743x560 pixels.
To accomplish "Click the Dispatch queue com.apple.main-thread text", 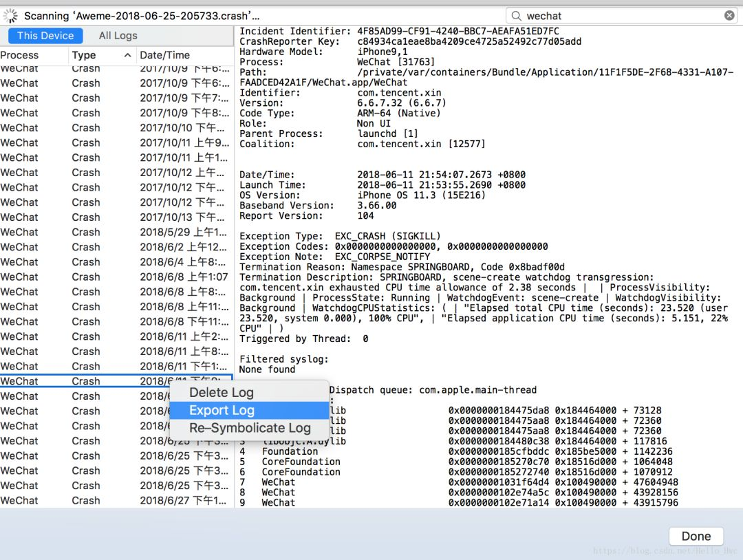I will 433,390.
